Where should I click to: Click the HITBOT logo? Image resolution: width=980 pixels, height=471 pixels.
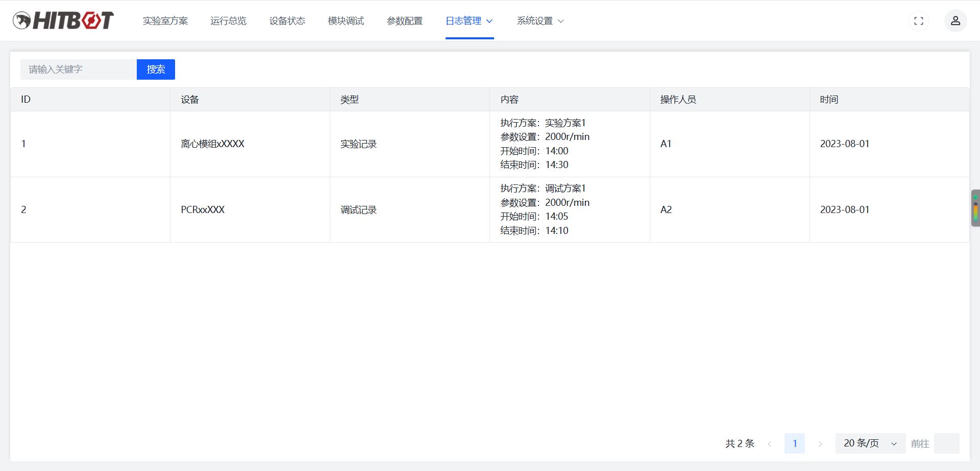[63, 20]
